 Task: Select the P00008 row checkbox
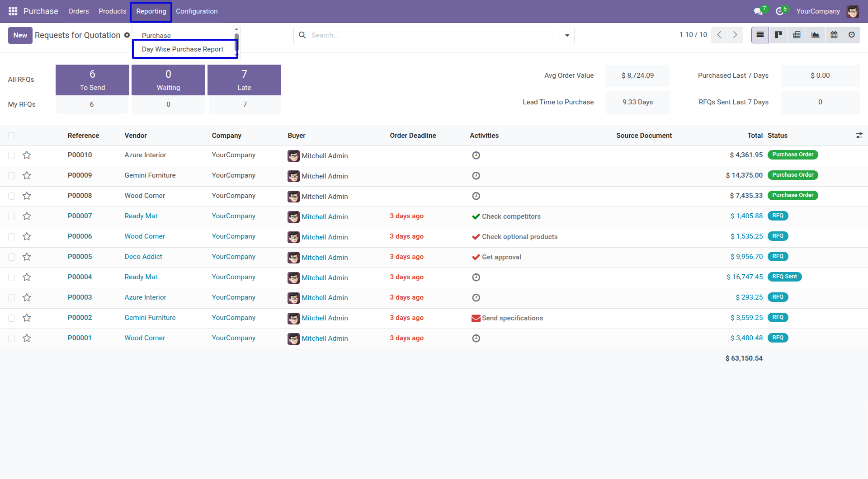coord(12,196)
